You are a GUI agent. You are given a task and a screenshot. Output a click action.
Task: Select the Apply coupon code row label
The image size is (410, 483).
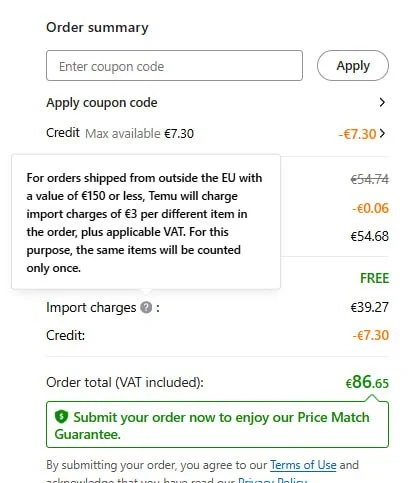pyautogui.click(x=102, y=102)
